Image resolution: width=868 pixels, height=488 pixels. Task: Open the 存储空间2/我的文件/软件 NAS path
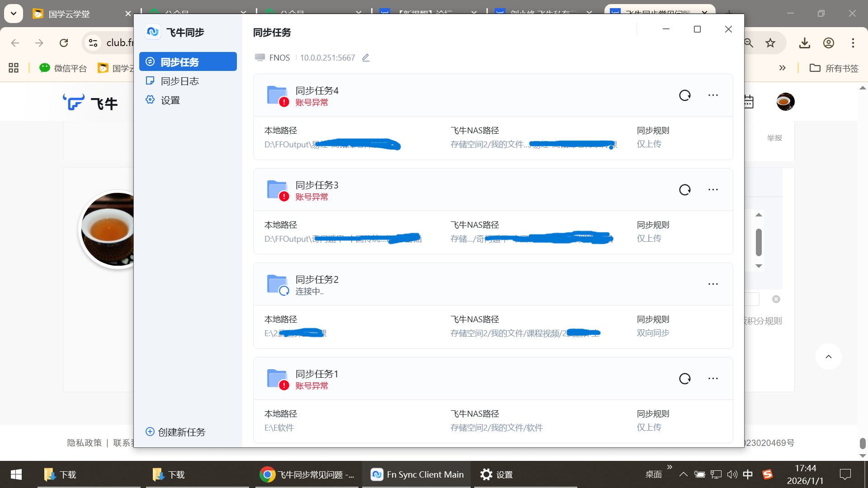496,428
